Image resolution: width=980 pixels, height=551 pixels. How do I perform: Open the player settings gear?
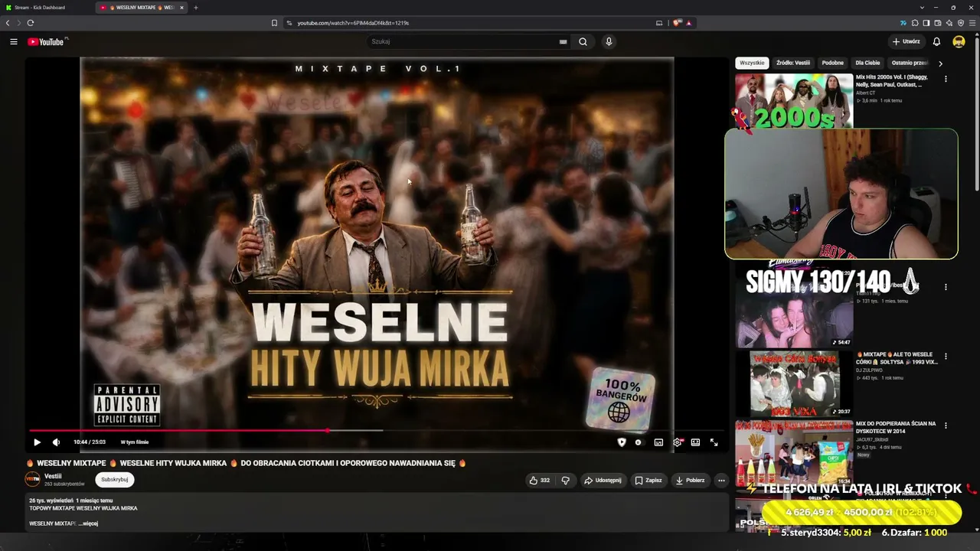coord(677,442)
